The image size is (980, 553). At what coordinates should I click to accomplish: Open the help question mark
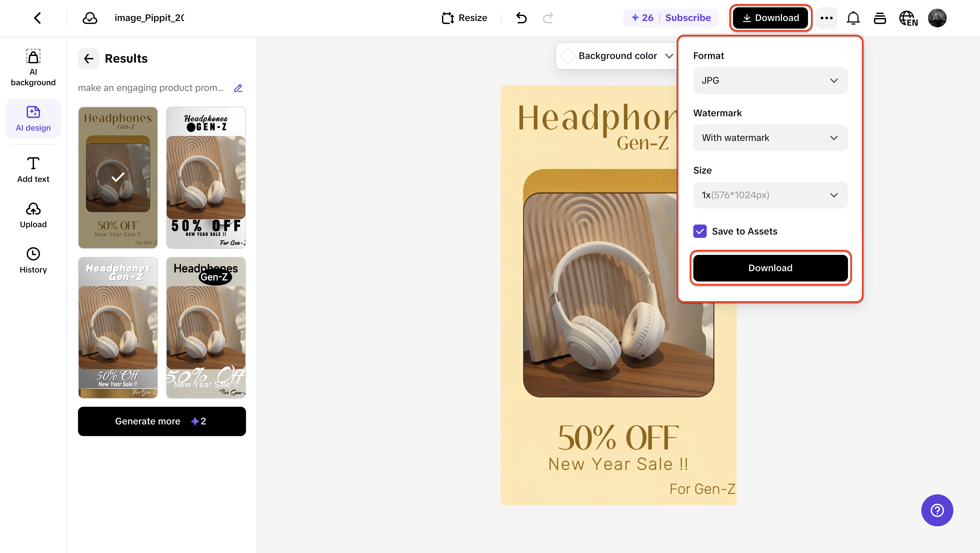click(x=937, y=510)
